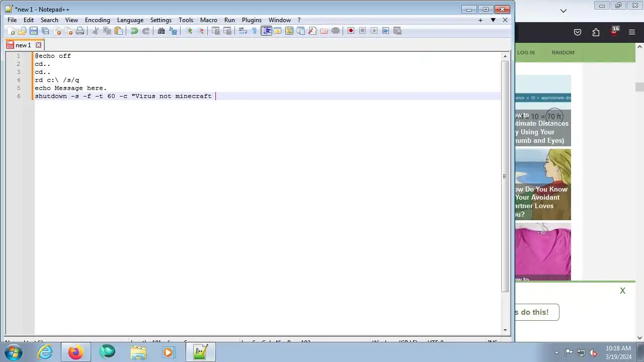Click the Cut scissors toolbar icon
This screenshot has height=362, width=644.
click(95, 31)
